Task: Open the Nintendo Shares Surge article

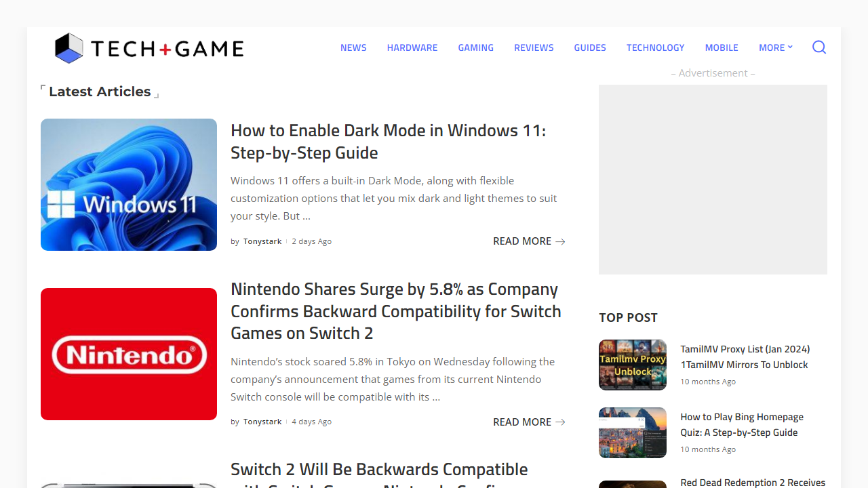Action: (395, 310)
